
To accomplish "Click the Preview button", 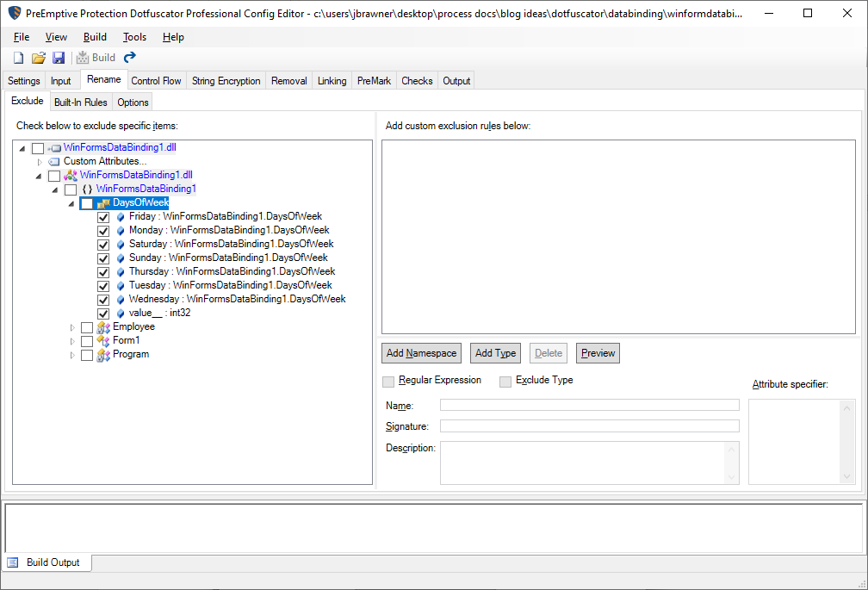I will [598, 353].
